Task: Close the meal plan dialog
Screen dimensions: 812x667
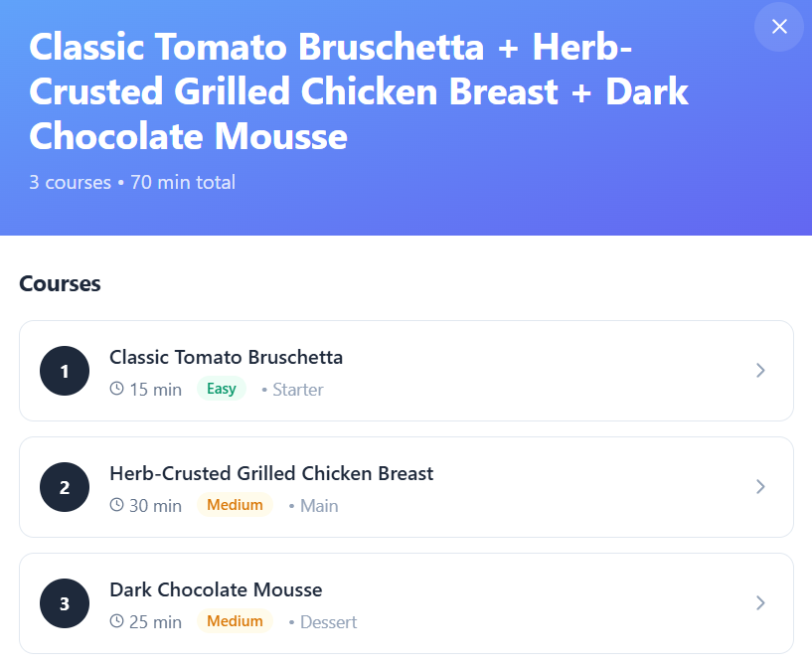Action: [779, 27]
